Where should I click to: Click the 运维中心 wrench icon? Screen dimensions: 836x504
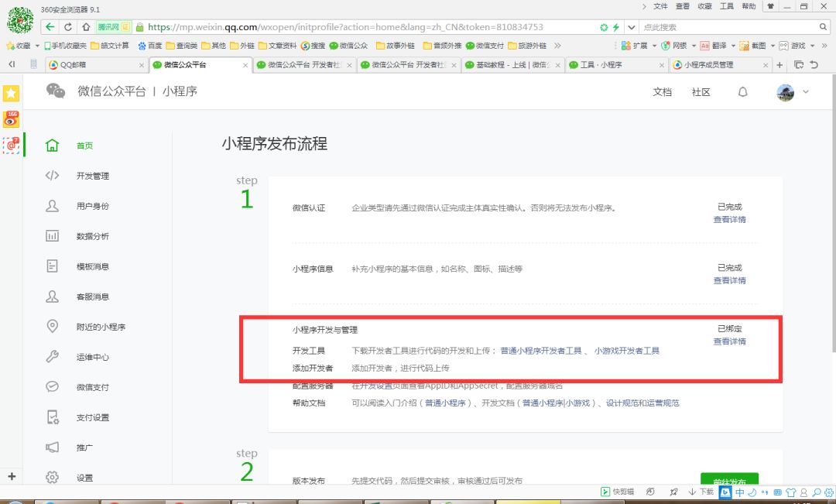click(53, 357)
